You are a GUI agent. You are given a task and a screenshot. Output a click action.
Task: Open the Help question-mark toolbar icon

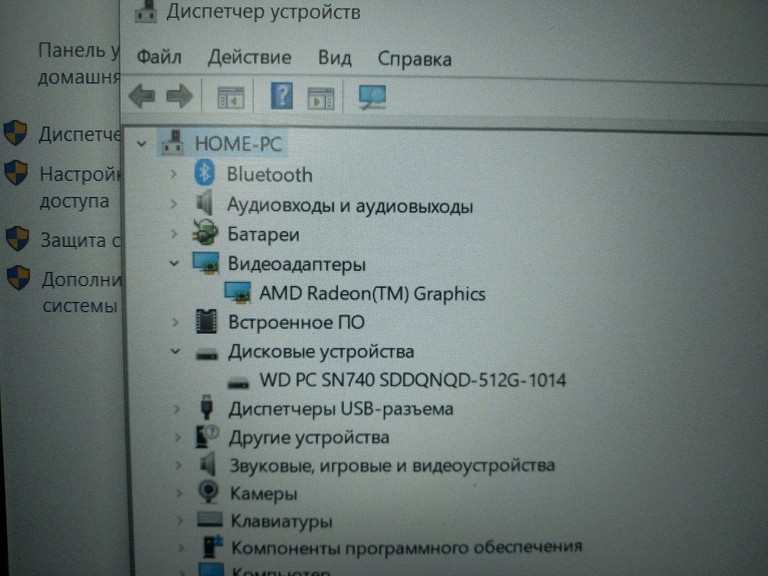pos(282,96)
